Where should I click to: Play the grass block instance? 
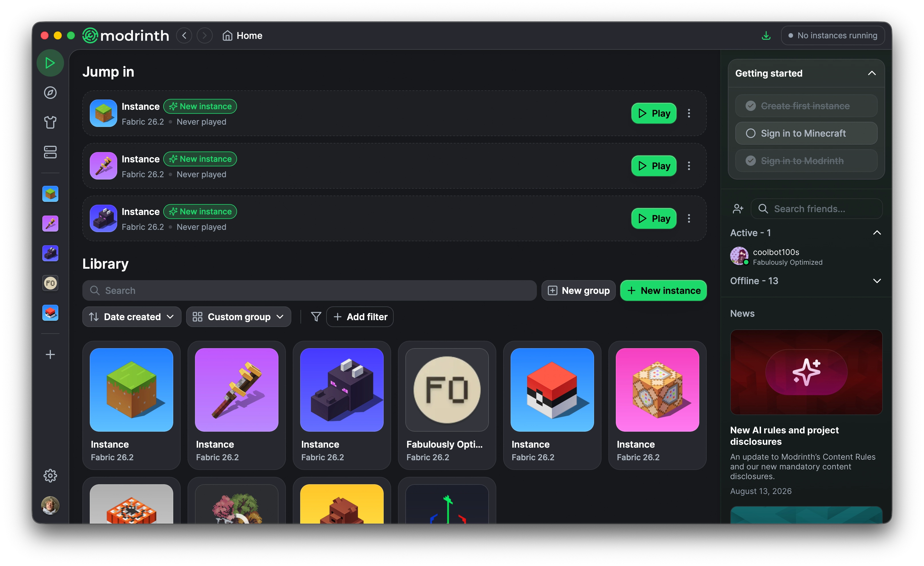pos(654,113)
